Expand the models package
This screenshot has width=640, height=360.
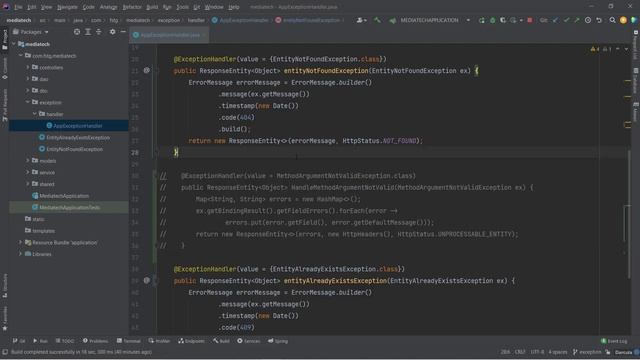click(28, 161)
